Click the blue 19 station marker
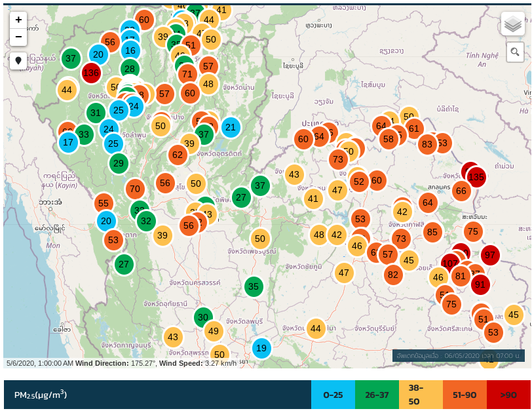Viewport: 532px width, 411px height. point(261,347)
